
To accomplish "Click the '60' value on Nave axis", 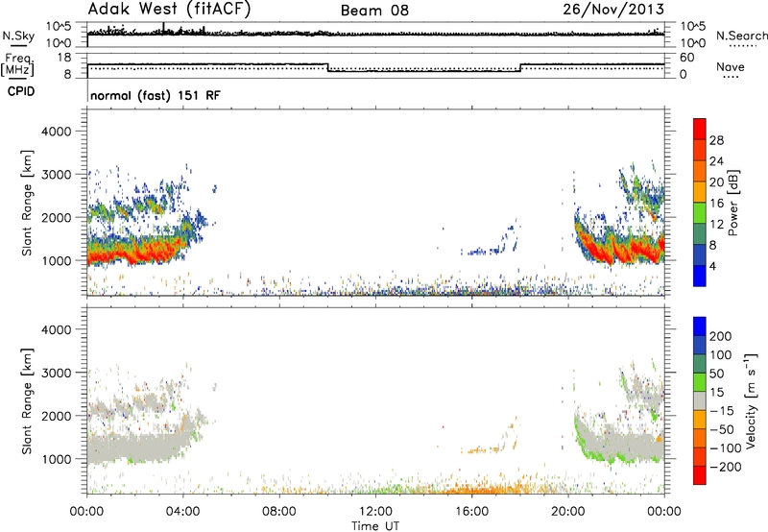I will click(687, 58).
